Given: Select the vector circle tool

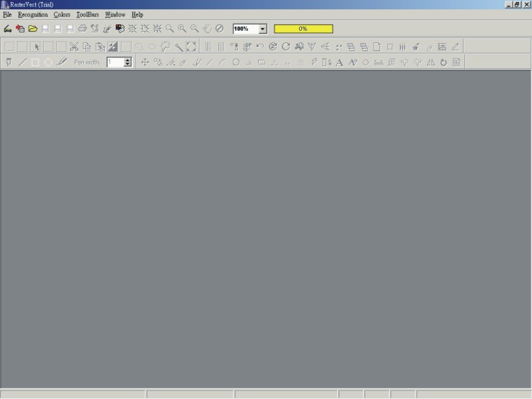Looking at the screenshot, I should point(236,63).
